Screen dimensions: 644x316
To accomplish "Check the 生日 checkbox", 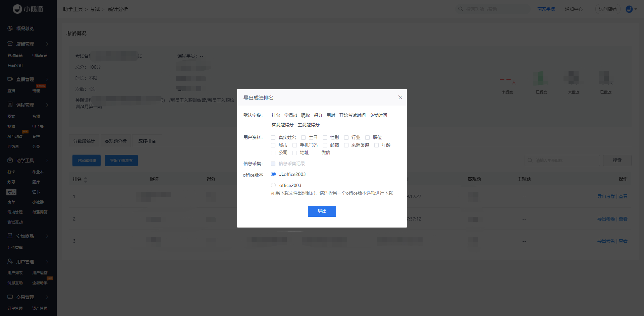I will [303, 138].
